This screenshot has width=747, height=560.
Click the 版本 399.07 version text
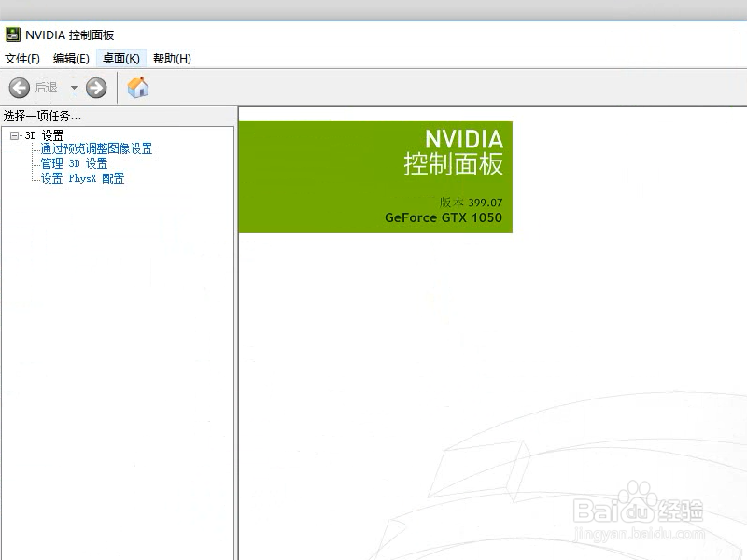pyautogui.click(x=471, y=203)
